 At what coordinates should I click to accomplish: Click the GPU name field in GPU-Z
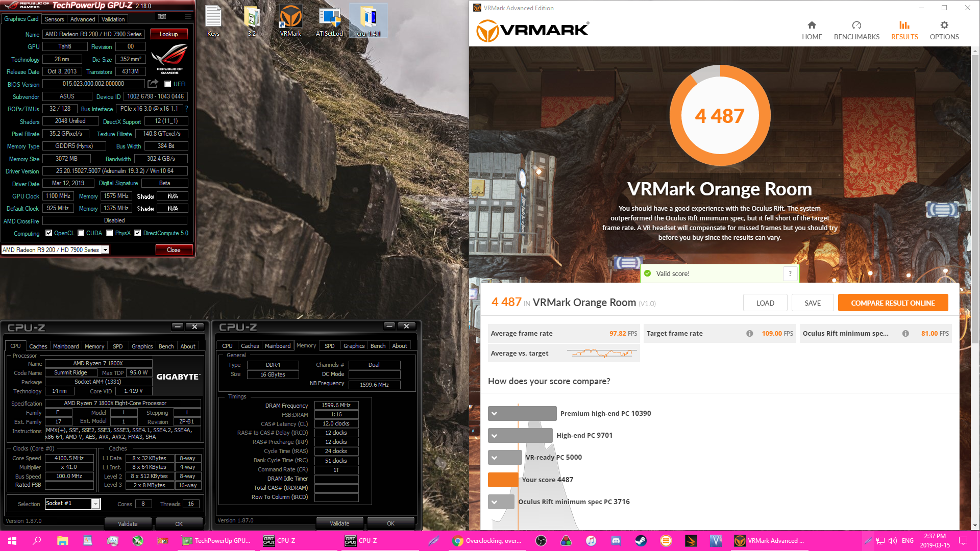pos(93,34)
